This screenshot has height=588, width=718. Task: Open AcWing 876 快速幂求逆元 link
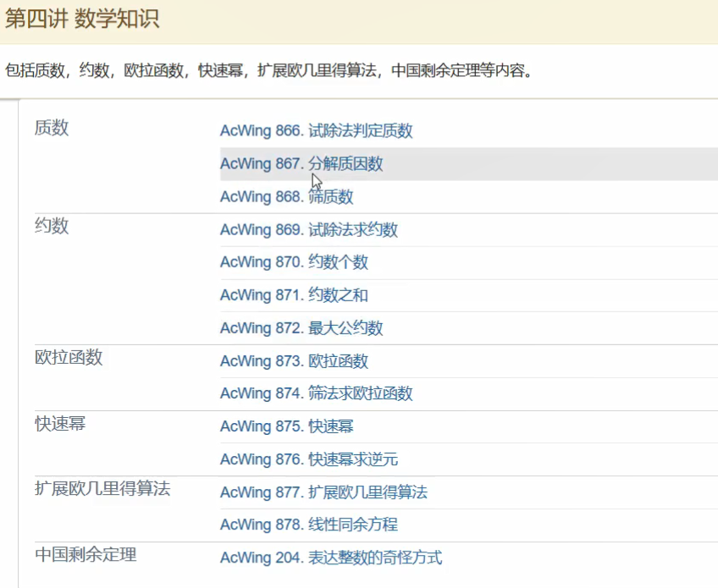[x=308, y=459]
